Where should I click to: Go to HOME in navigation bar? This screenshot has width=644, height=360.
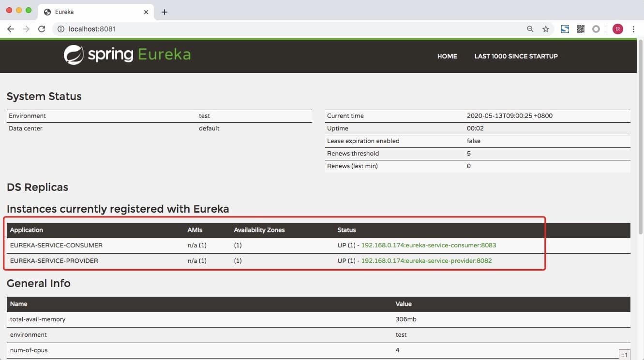pyautogui.click(x=447, y=56)
